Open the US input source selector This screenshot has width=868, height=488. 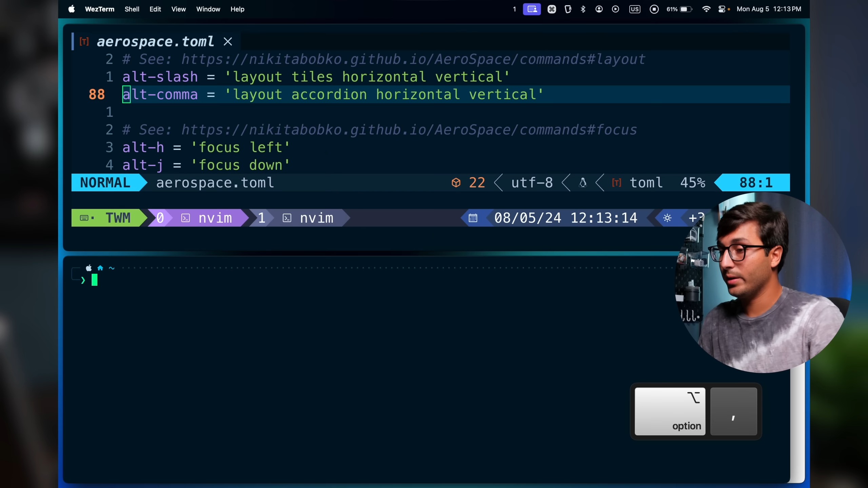pyautogui.click(x=634, y=9)
